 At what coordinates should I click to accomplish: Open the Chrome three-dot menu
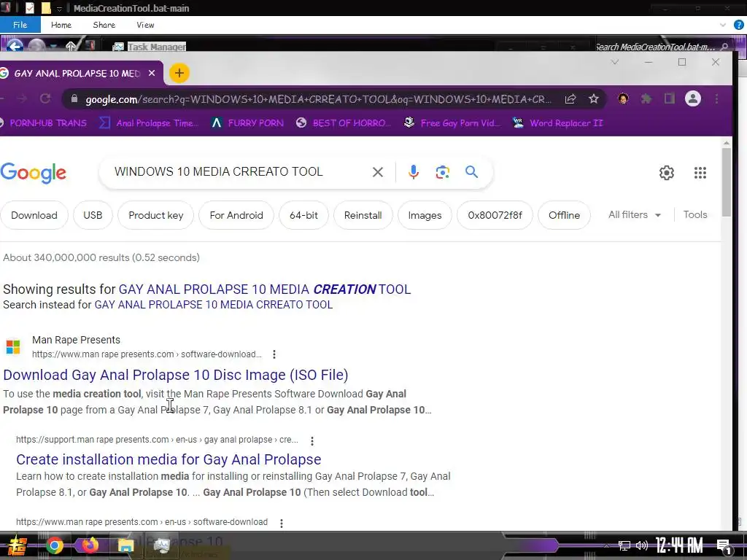pos(716,98)
